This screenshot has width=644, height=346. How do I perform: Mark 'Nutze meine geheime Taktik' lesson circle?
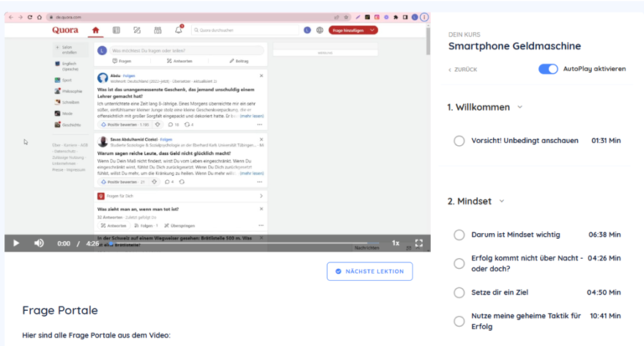click(x=460, y=321)
